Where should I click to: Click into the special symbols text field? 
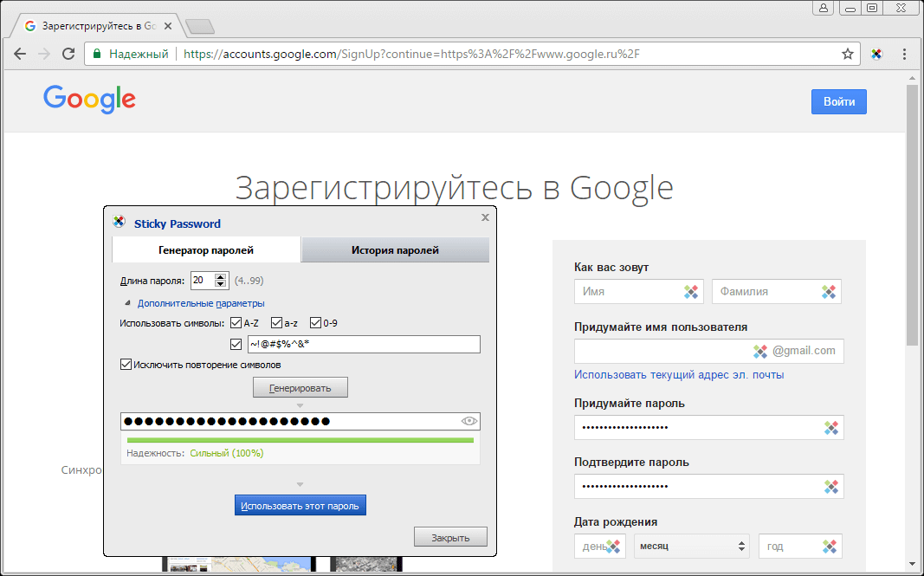[x=364, y=345]
